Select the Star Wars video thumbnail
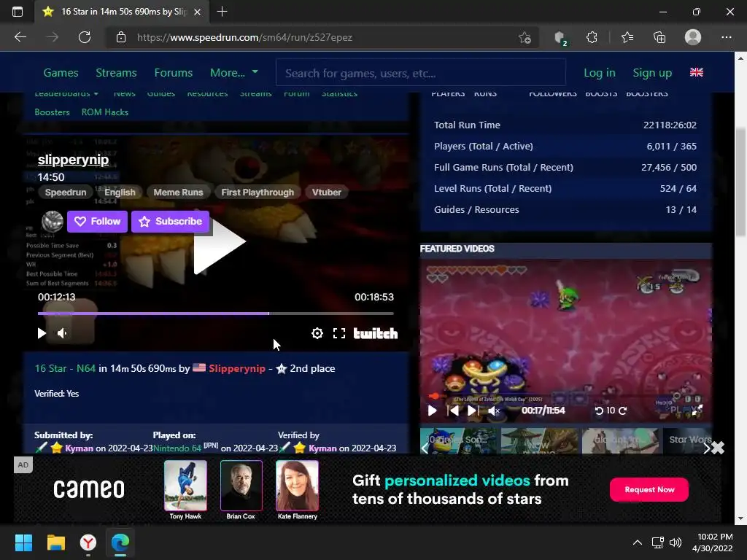The width and height of the screenshot is (747, 560). click(x=687, y=441)
